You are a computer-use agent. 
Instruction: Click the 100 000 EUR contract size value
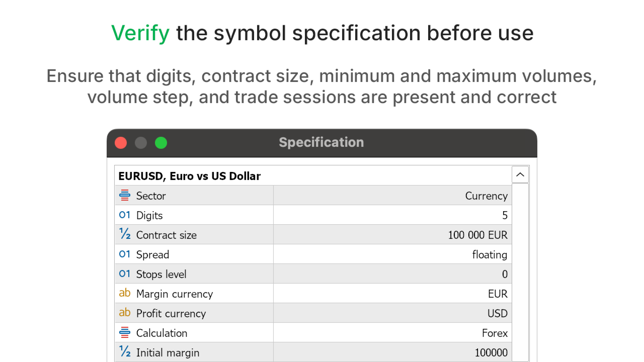pos(477,235)
